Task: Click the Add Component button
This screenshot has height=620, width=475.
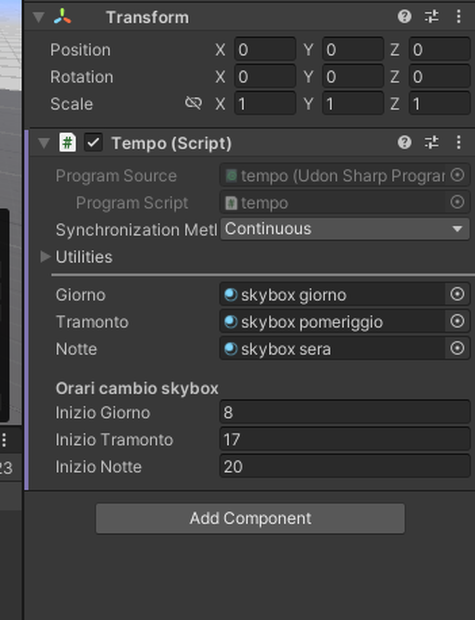Action: (250, 518)
